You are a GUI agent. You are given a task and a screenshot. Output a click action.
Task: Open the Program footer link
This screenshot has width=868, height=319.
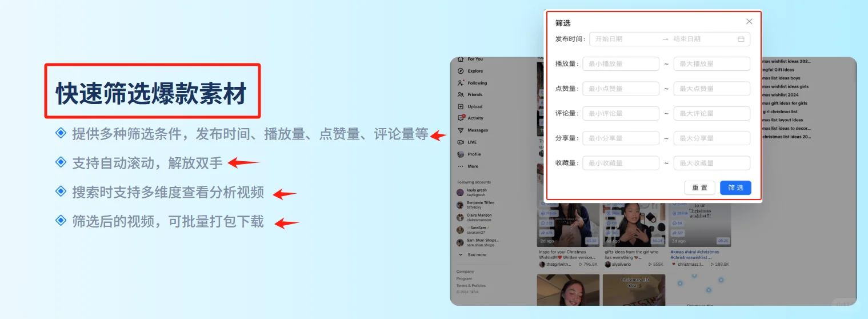click(464, 278)
